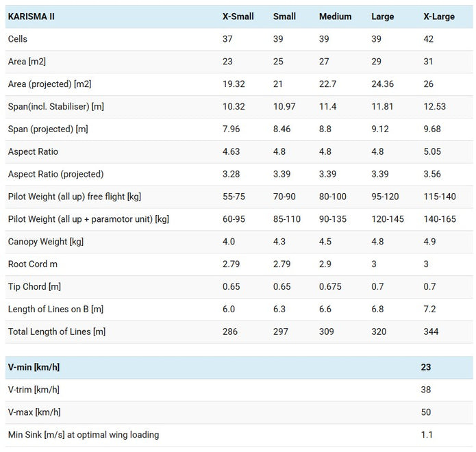Click the KARISMA II table header
Viewport: 476px width, 452px height.
tap(32, 16)
